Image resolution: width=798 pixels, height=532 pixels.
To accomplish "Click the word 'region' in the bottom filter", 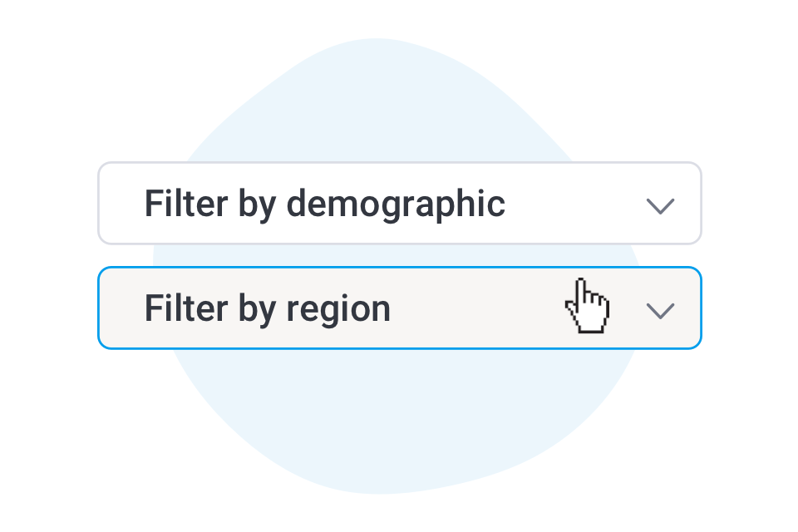I will (x=338, y=310).
